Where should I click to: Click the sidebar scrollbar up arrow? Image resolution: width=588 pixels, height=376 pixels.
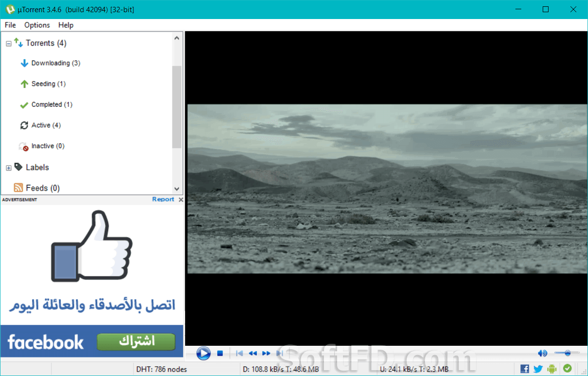click(177, 38)
